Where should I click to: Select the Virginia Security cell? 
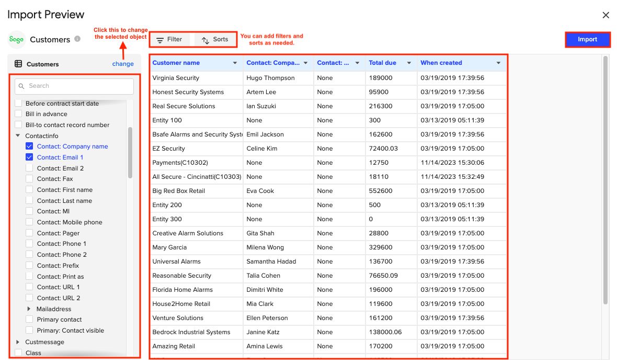pyautogui.click(x=197, y=78)
